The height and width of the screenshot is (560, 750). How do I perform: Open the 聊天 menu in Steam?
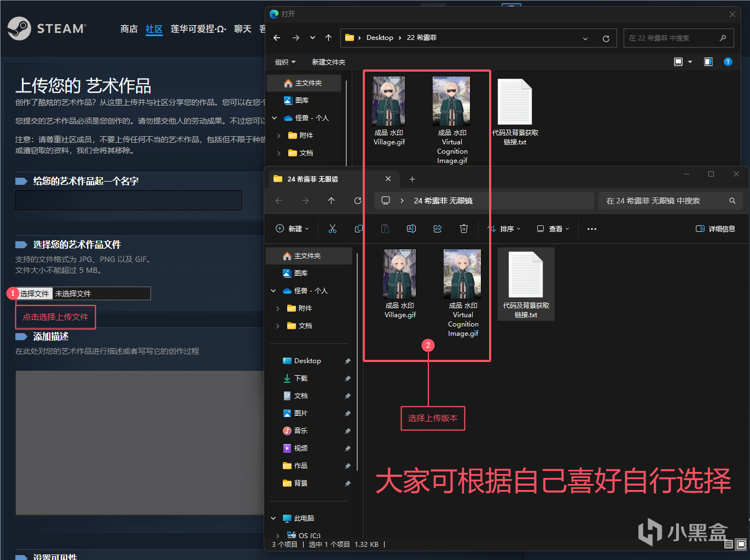point(243,29)
